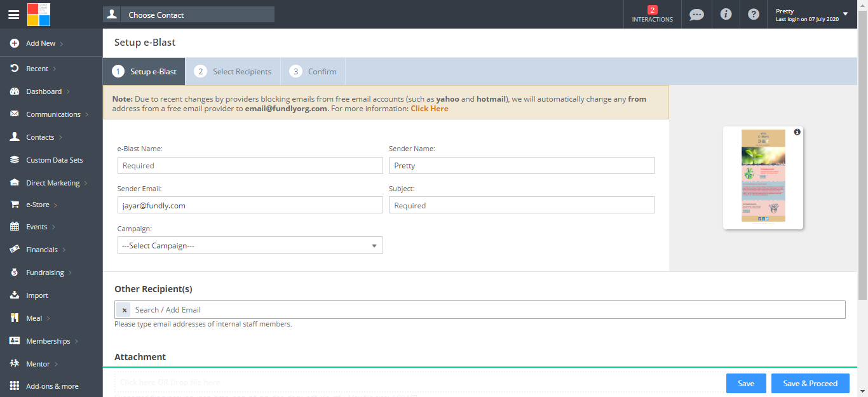Focus the Sender Email field
868x397 pixels.
tap(250, 205)
